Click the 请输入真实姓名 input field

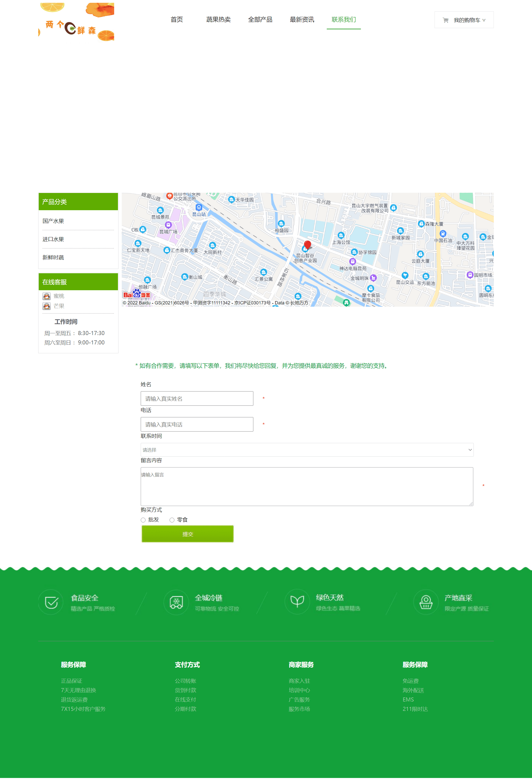(197, 398)
